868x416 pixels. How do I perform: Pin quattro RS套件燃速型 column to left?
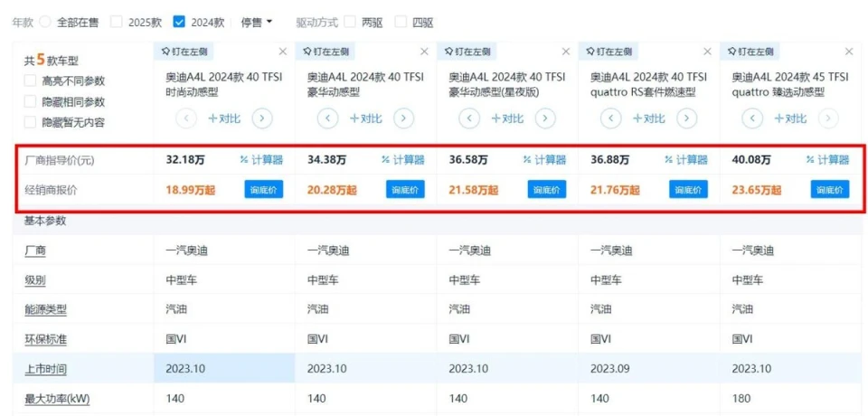tap(608, 52)
